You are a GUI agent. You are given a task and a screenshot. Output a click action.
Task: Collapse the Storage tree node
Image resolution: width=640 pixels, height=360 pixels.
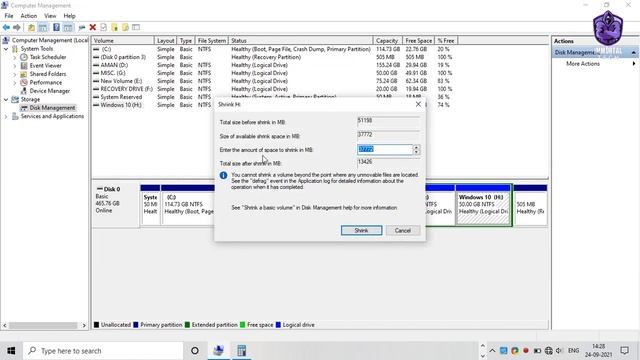(6, 100)
